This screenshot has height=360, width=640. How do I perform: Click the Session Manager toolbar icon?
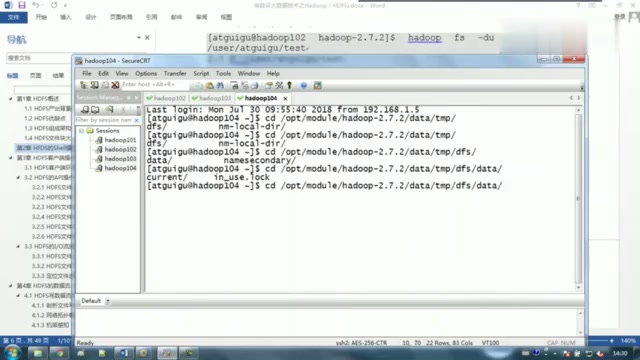[84, 85]
